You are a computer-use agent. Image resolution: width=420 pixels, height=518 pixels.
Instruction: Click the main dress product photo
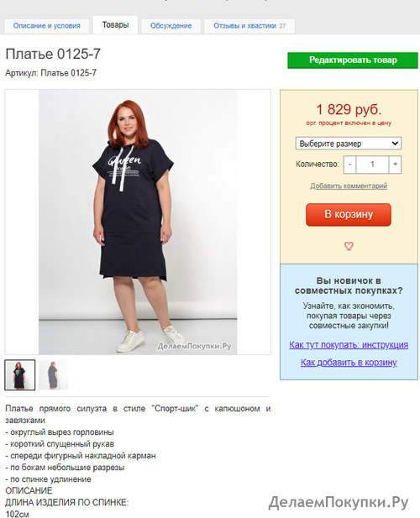[138, 222]
